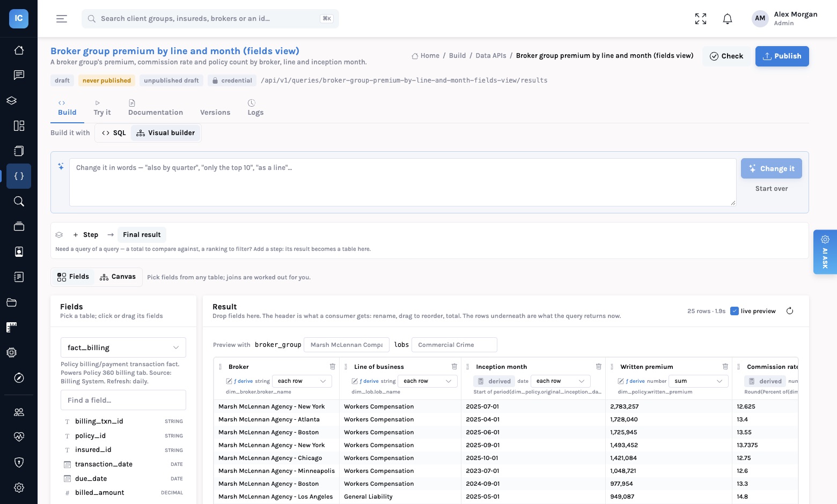This screenshot has width=837, height=504.
Task: Collapse the sidebar with the hamburger icon
Action: (x=62, y=19)
